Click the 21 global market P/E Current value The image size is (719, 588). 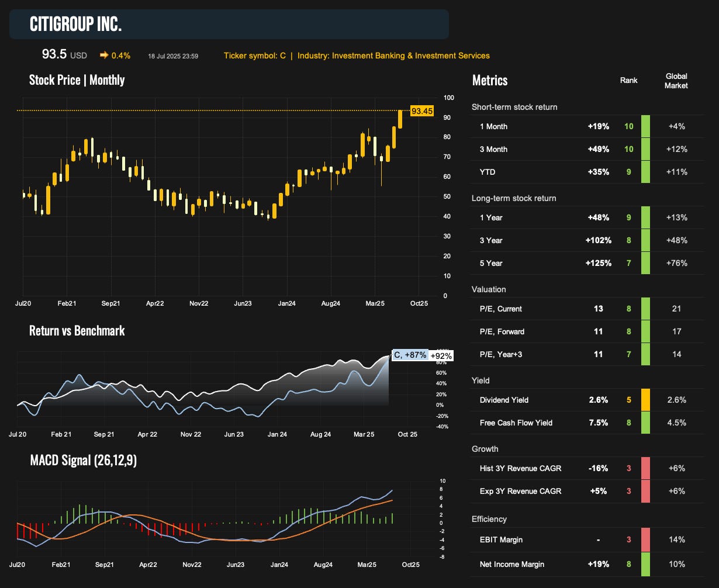pyautogui.click(x=676, y=309)
